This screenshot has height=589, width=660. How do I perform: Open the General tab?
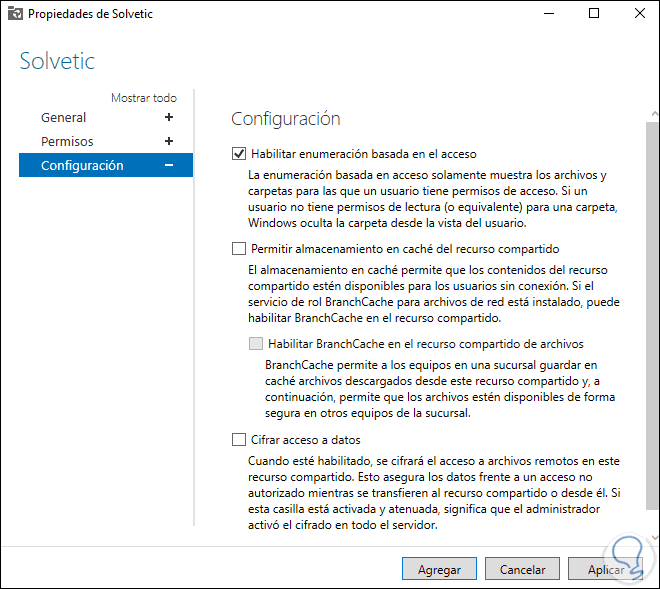[x=64, y=117]
